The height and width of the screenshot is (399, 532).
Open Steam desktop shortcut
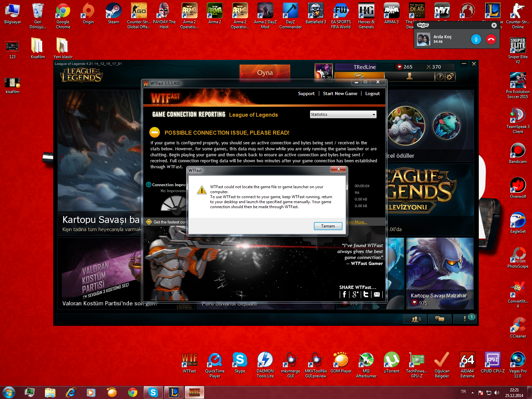113,14
